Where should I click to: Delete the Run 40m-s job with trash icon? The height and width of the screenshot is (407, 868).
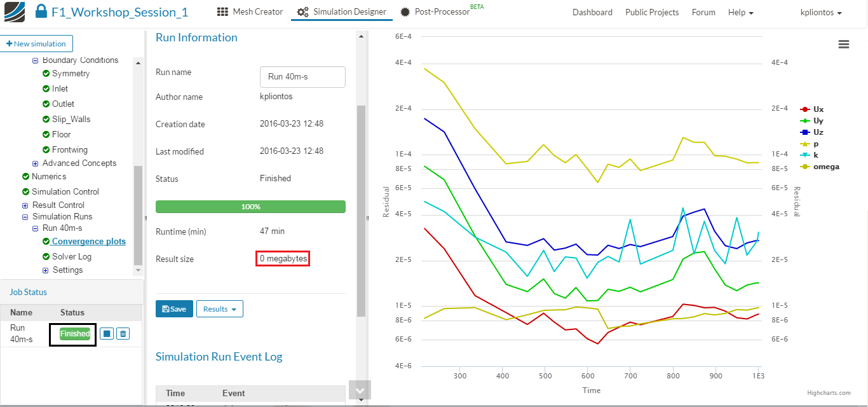123,334
